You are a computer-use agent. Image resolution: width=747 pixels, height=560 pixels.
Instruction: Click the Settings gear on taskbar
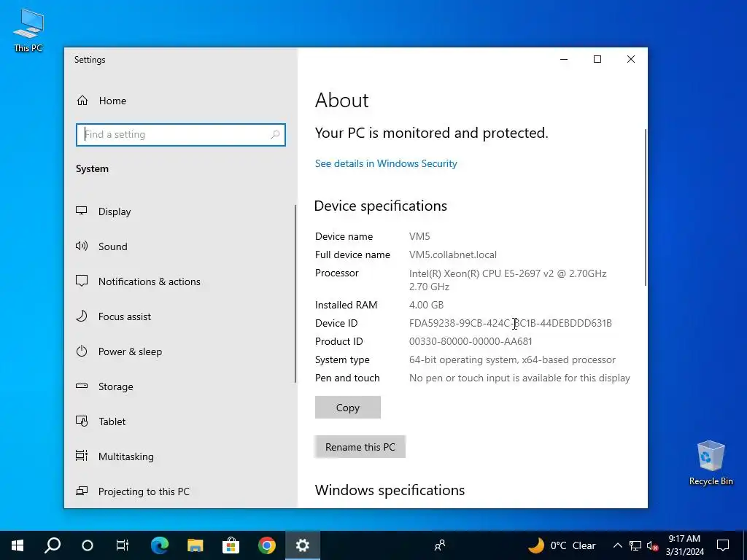[303, 545]
